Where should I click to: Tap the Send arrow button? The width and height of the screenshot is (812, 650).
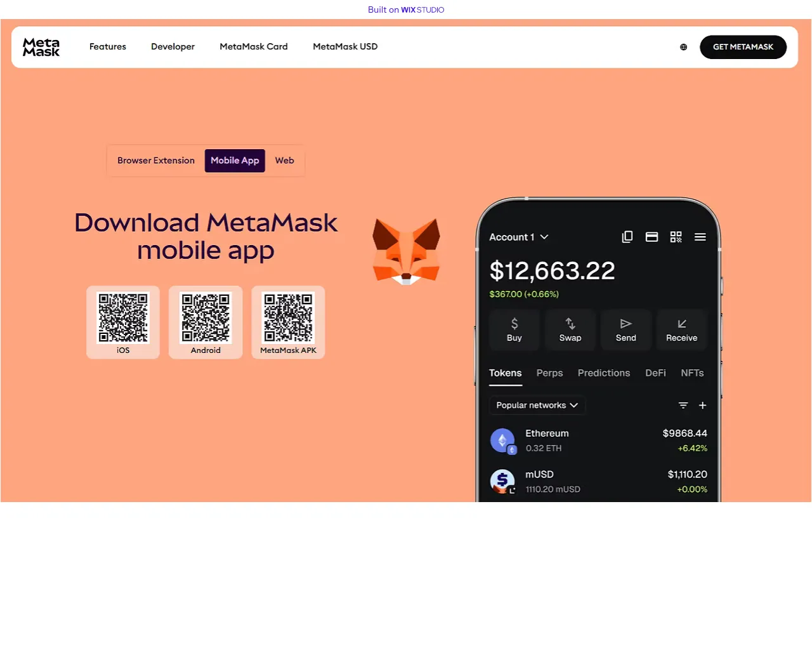click(626, 330)
